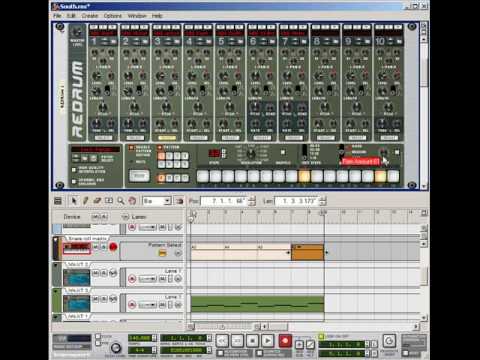
Task: Arm record on Snare roll matrix track
Action: [113, 247]
